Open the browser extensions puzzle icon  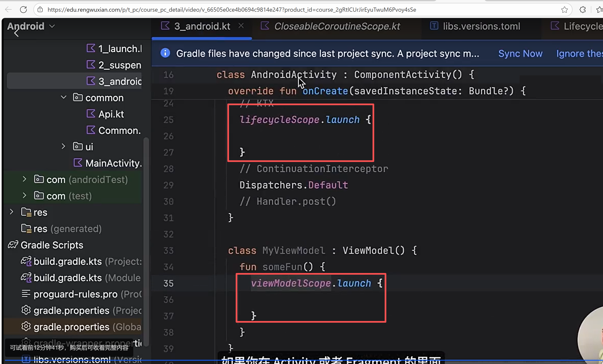point(583,10)
